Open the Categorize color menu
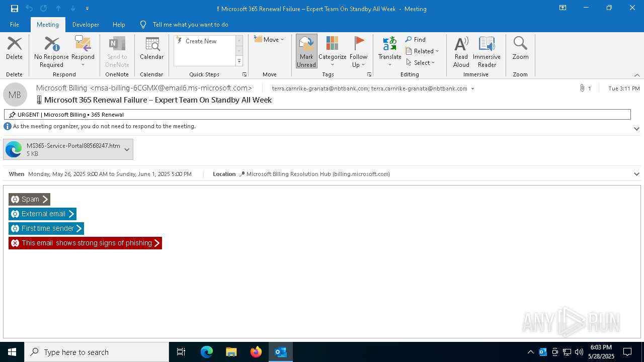Screen dimensions: 644x362 coord(333,52)
